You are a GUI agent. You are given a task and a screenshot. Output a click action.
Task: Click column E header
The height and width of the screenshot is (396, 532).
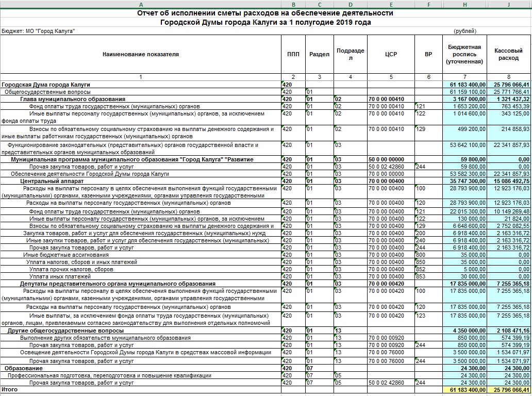point(391,5)
